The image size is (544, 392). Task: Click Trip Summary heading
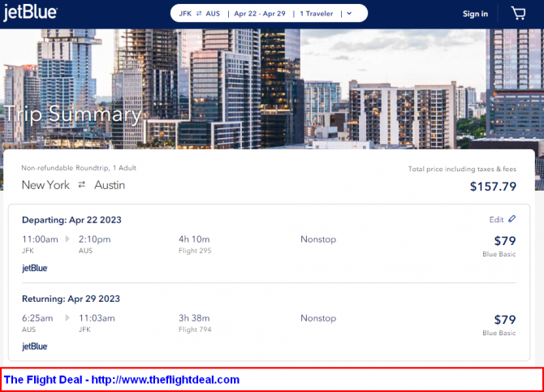click(73, 114)
